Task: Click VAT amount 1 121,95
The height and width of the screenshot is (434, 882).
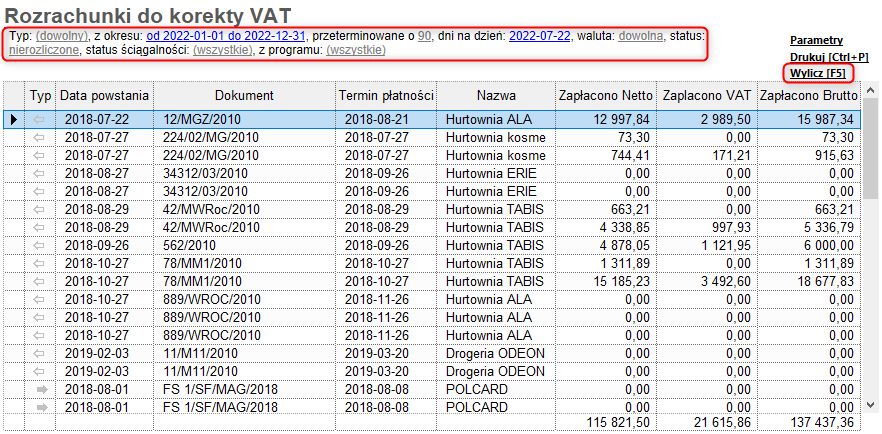Action: (728, 246)
